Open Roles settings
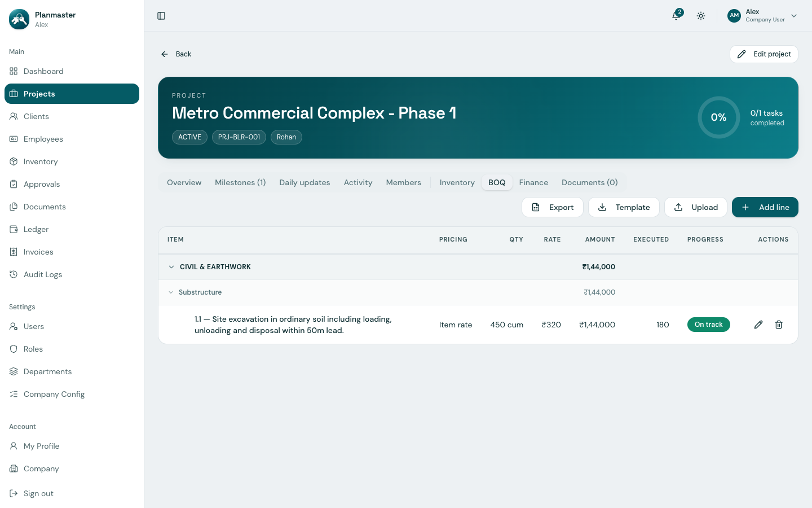 [x=72, y=349]
